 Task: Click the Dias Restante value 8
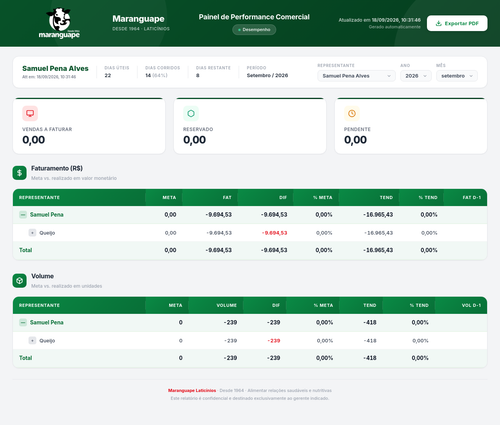(x=198, y=75)
